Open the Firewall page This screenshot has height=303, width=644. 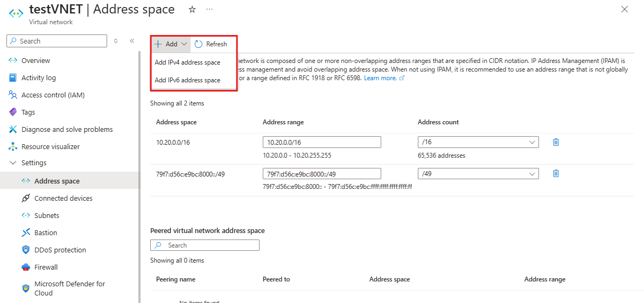[46, 267]
